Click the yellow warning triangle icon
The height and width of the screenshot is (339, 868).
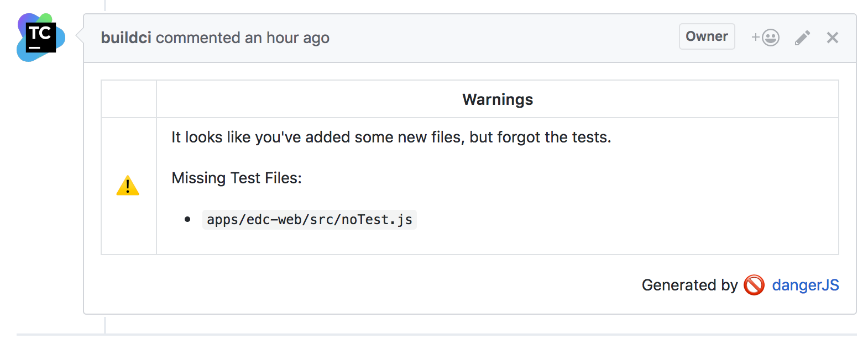[128, 186]
